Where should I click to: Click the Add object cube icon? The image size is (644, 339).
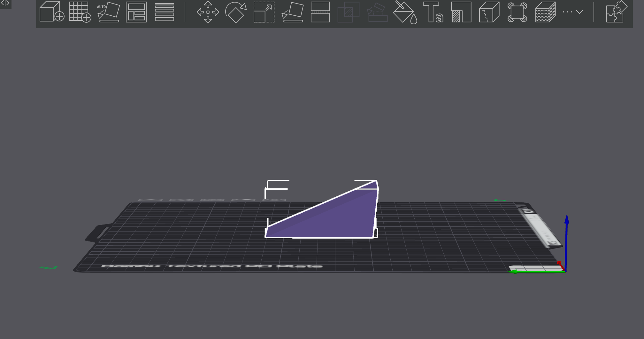pyautogui.click(x=52, y=12)
